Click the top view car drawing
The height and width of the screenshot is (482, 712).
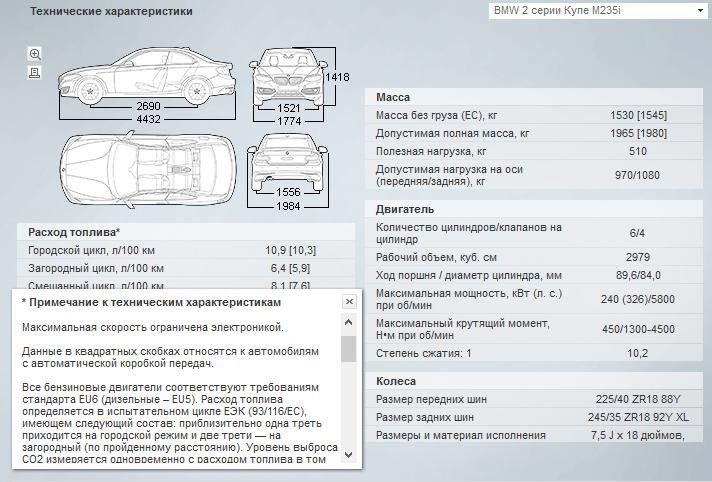(148, 169)
